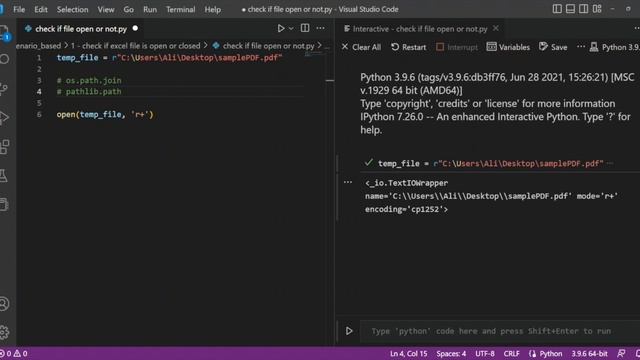
Task: Open problems via errors and warnings status
Action: tap(14, 353)
